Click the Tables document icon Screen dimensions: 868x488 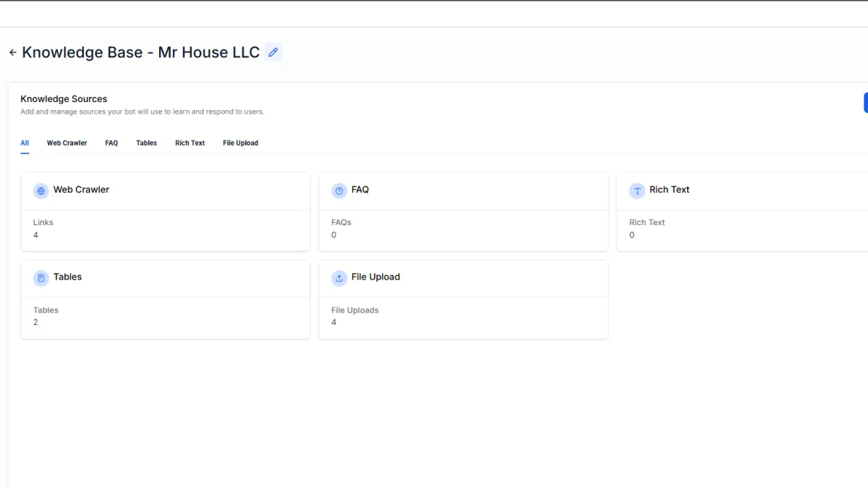[x=41, y=278]
